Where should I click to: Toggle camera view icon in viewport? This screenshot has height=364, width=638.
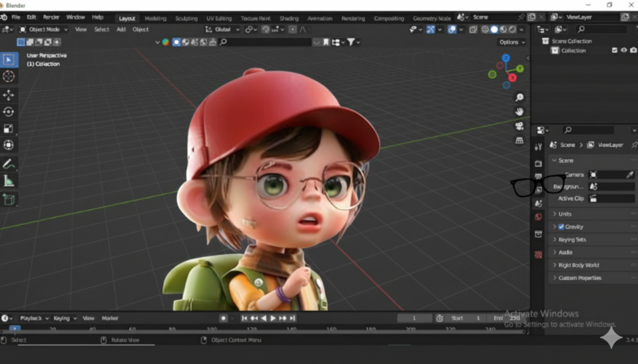tap(519, 126)
